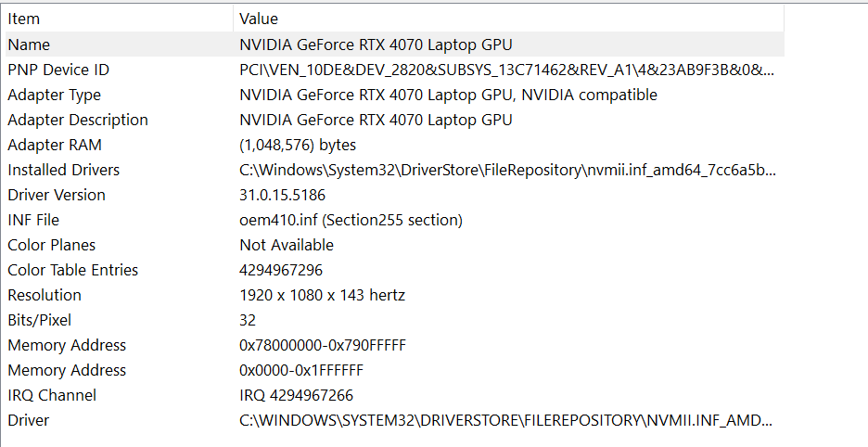Select Memory Address row starting 0x0000
This screenshot has height=447, width=868.
coord(395,371)
